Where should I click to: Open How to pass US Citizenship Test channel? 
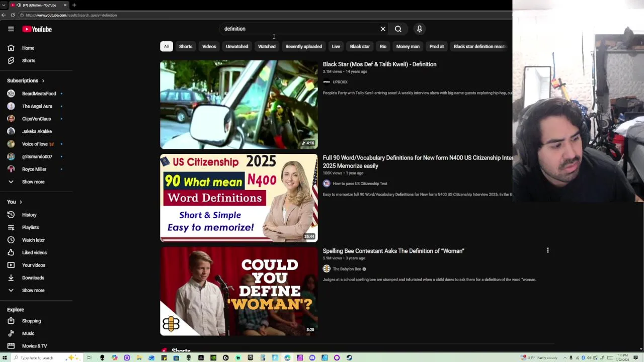point(360,184)
